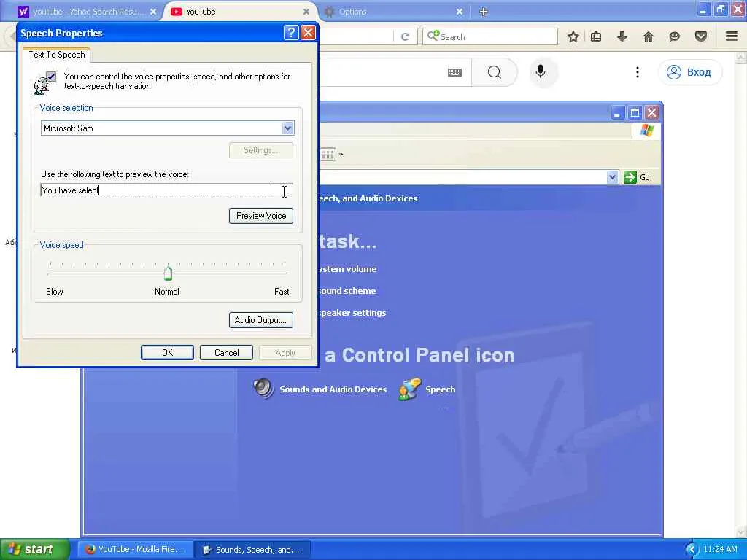
Task: Switch to the Options tab
Action: [x=393, y=12]
